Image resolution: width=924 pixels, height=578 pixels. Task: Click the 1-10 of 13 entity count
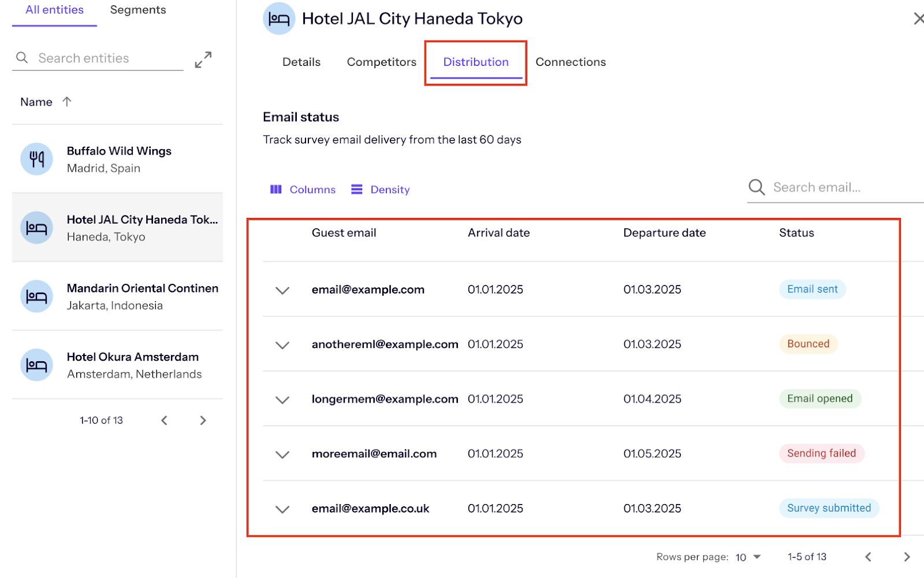tap(102, 420)
